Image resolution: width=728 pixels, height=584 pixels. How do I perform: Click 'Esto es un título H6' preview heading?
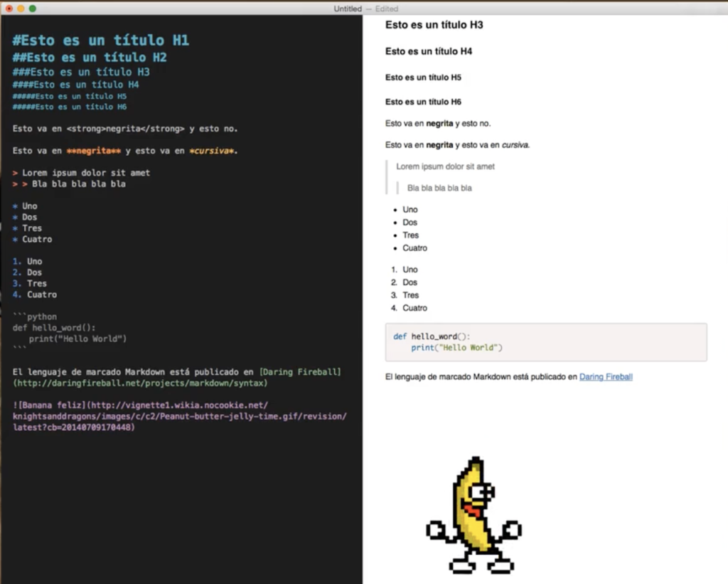(x=423, y=102)
